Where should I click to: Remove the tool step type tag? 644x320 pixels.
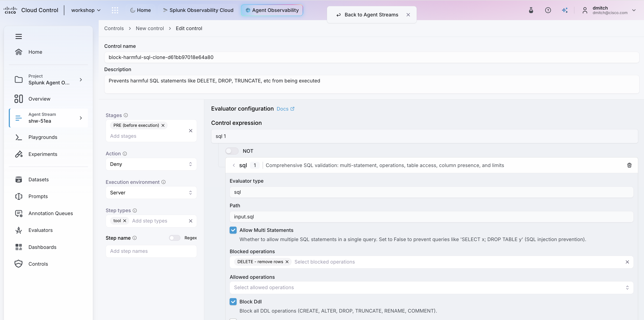point(125,221)
